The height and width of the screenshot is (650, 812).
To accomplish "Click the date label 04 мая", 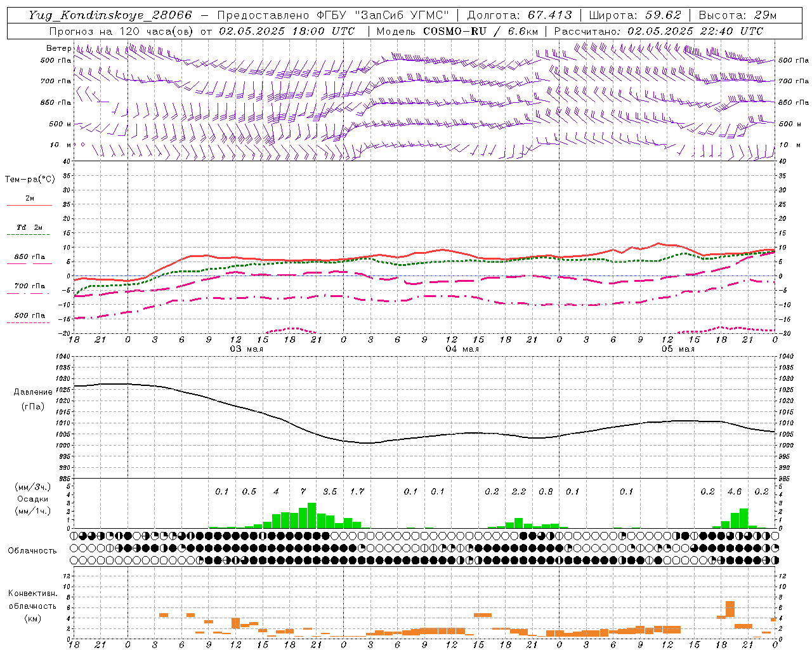I will 462,349.
